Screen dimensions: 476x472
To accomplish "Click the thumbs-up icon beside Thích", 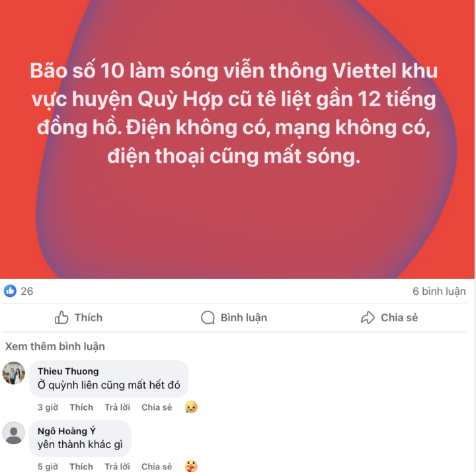I will [61, 317].
